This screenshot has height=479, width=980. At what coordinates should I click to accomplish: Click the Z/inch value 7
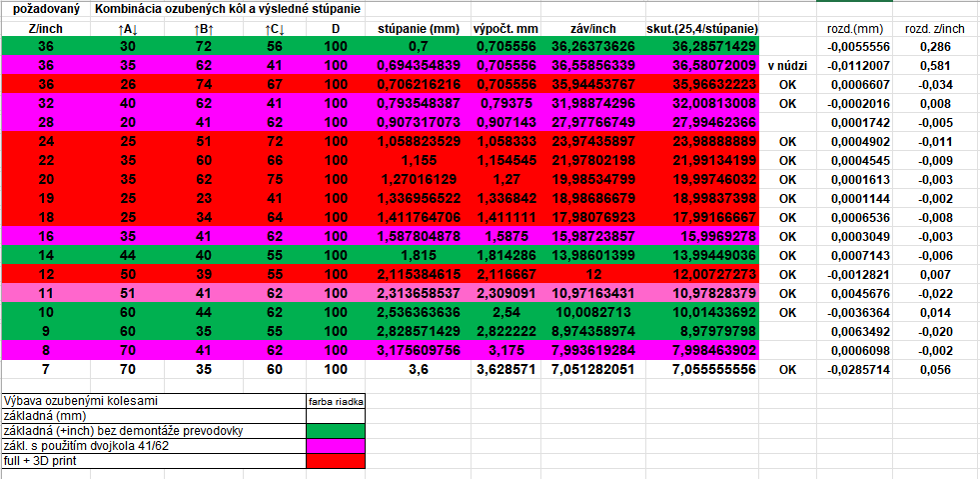point(46,369)
